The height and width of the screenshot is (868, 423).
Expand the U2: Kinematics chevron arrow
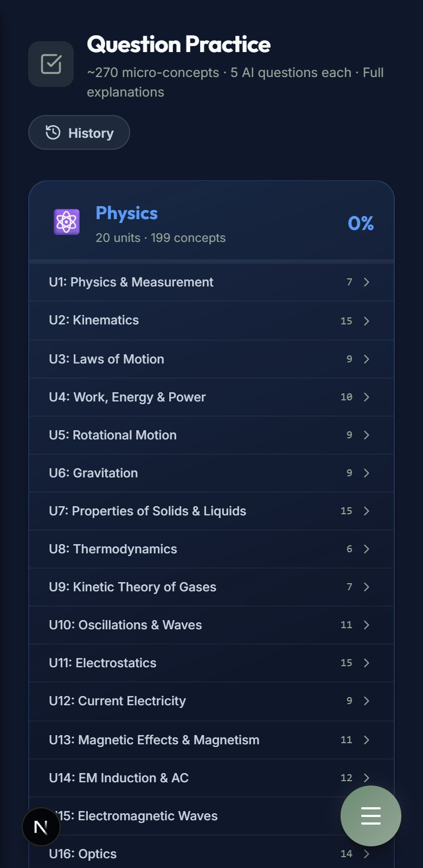click(x=367, y=321)
